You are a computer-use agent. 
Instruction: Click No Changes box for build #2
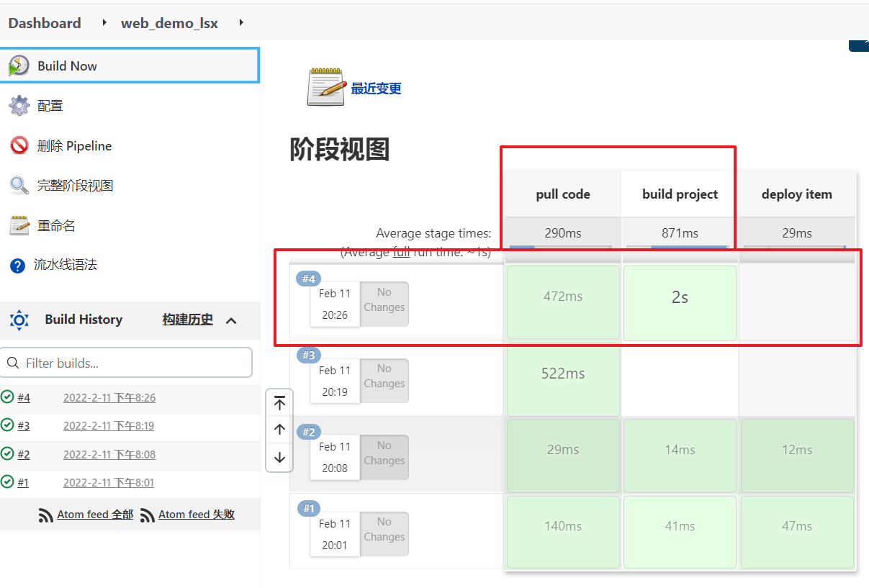pos(384,457)
